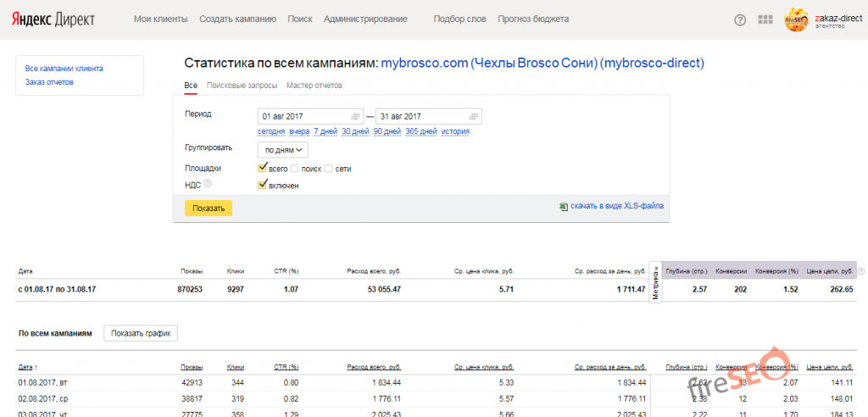The width and height of the screenshot is (868, 417).
Task: Open the help question mark icon in header
Action: tap(740, 19)
